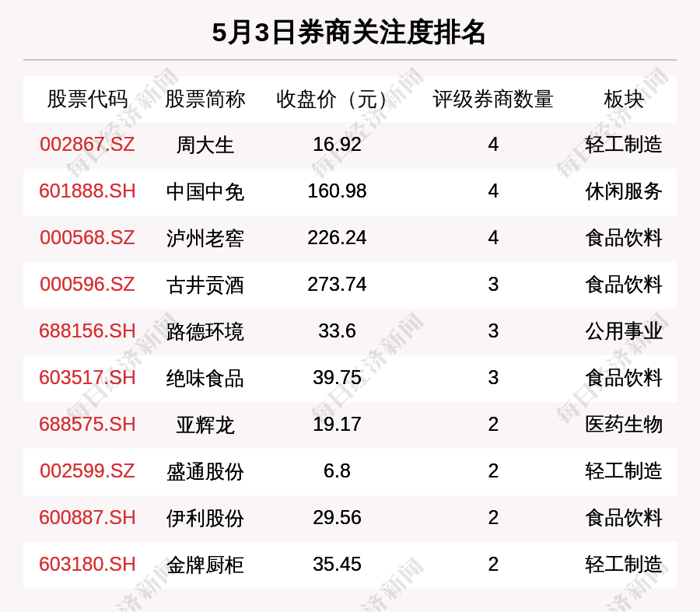Click 轻工制造 sector in 盛通股份 row
This screenshot has width=700, height=612.
(x=624, y=472)
